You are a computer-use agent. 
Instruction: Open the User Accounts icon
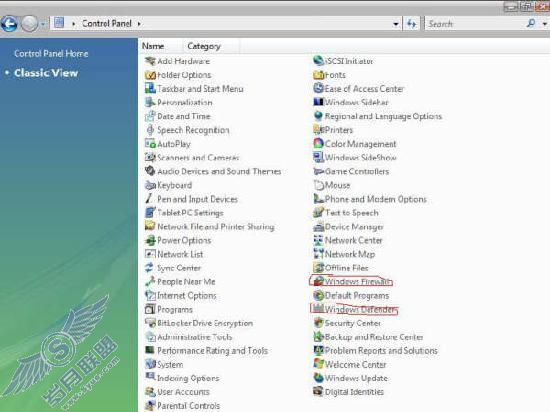click(x=150, y=392)
